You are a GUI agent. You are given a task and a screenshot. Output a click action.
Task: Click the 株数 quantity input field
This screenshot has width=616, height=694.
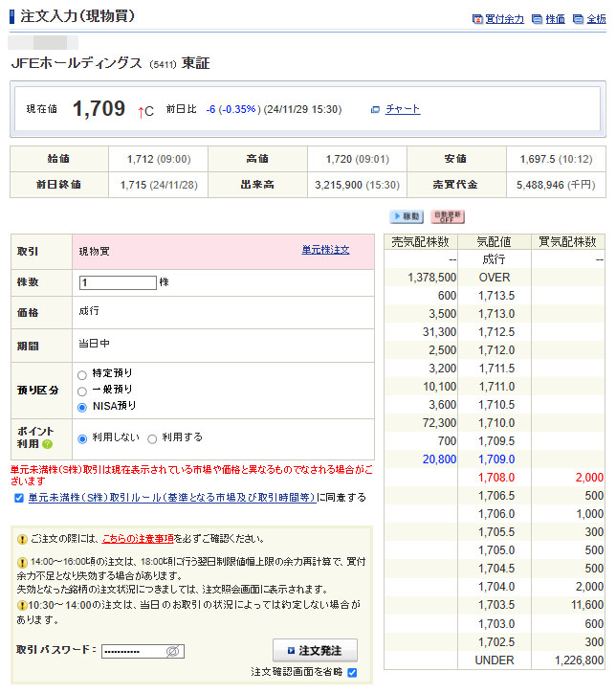point(117,283)
